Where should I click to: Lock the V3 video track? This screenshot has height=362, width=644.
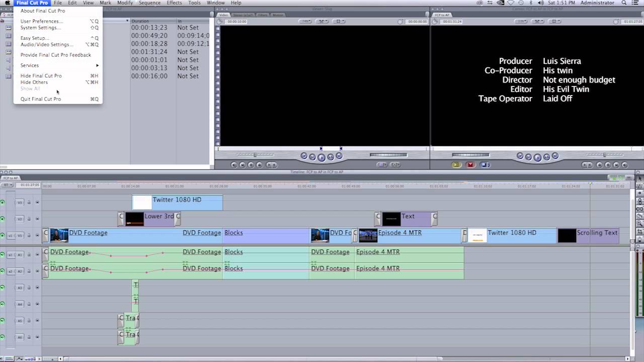[29, 203]
